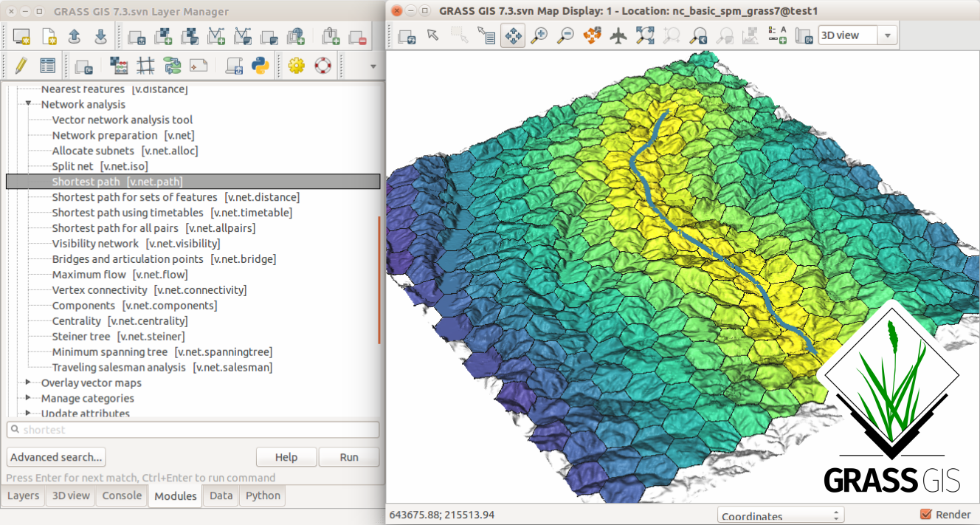This screenshot has width=980, height=525.
Task: Collapse Network analysis tree node
Action: (x=29, y=104)
